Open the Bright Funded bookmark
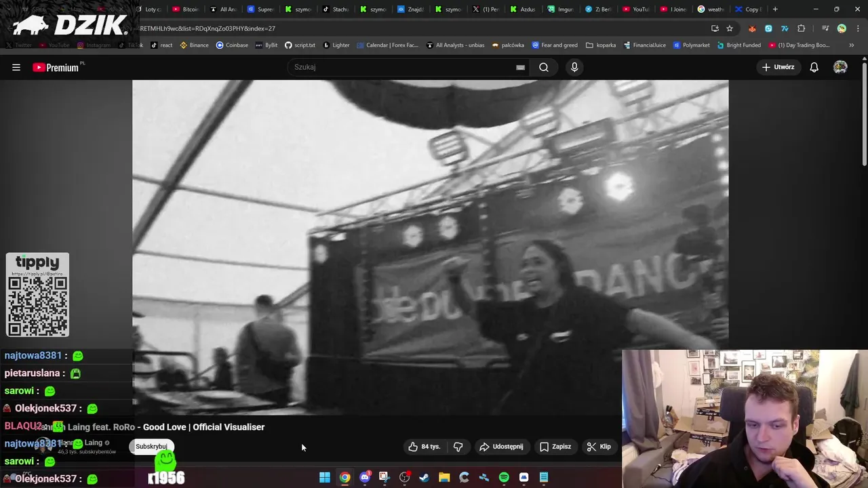 pos(738,45)
